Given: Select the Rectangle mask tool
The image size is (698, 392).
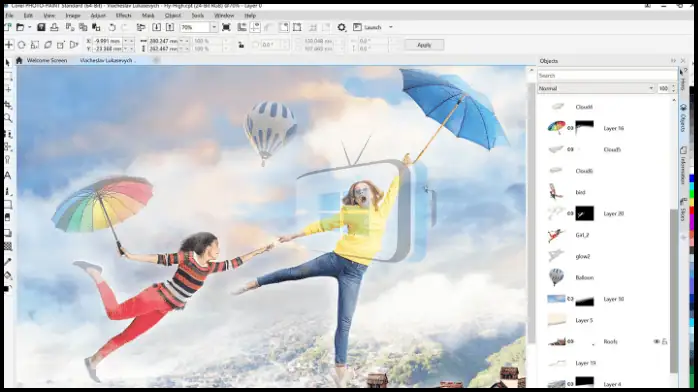Looking at the screenshot, I should click(x=8, y=77).
